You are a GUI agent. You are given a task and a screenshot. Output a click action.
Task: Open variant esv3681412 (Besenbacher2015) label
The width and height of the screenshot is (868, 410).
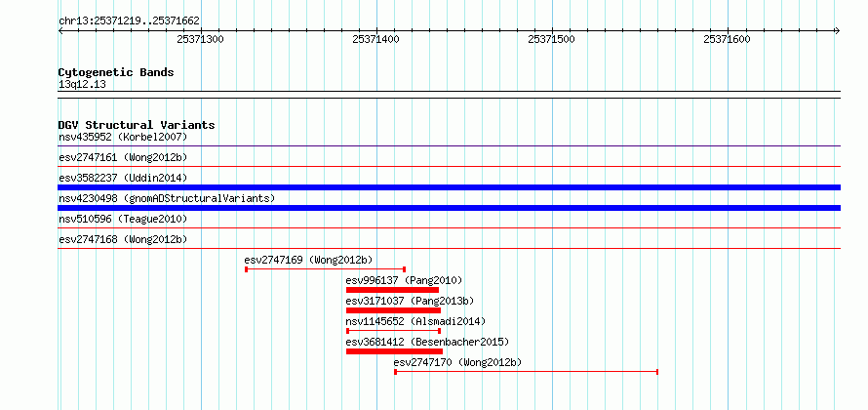tap(427, 342)
